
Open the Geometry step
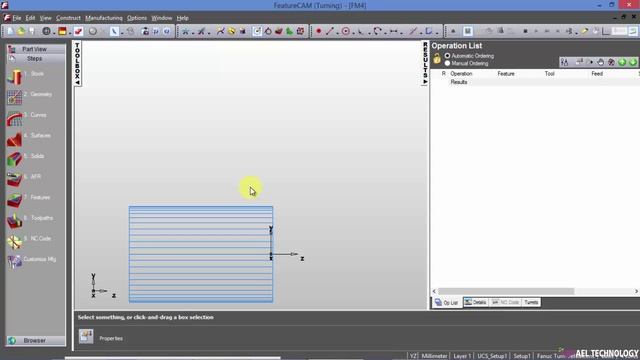click(29, 97)
